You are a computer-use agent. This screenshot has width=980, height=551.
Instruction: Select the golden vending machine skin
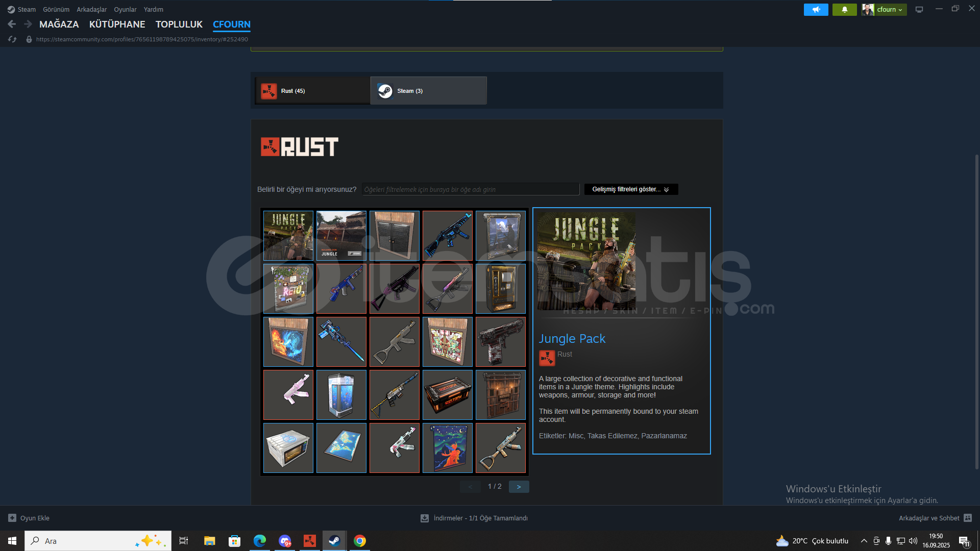501,289
